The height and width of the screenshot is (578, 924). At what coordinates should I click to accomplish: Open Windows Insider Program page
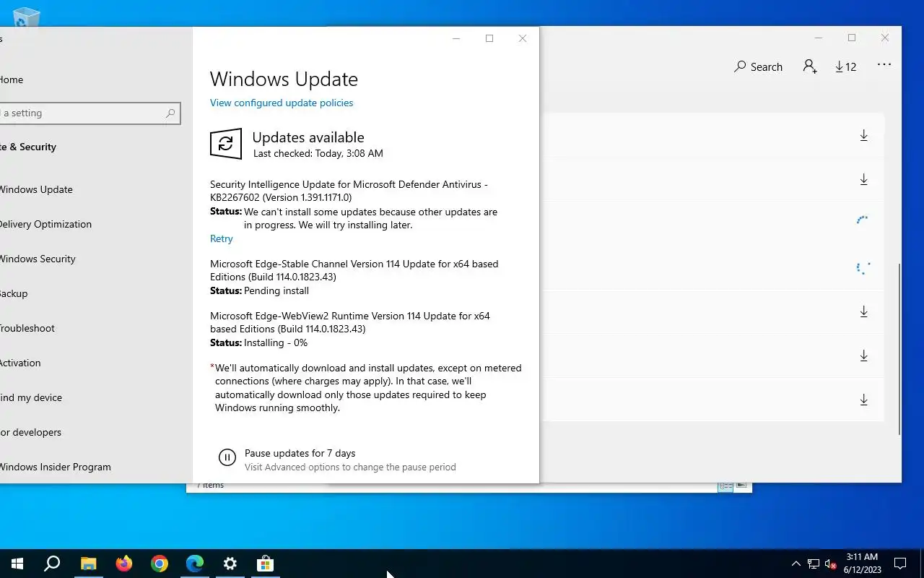tap(56, 467)
